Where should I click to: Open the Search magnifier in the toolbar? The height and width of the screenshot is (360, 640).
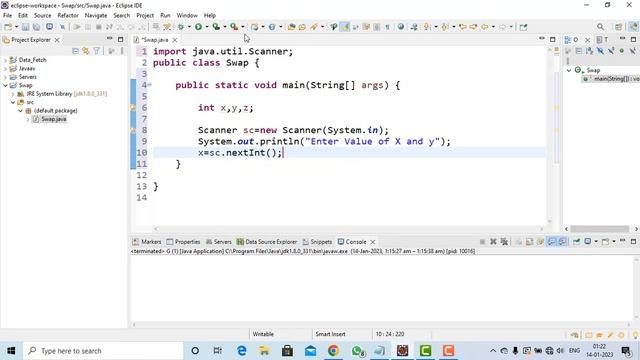pyautogui.click(x=600, y=27)
